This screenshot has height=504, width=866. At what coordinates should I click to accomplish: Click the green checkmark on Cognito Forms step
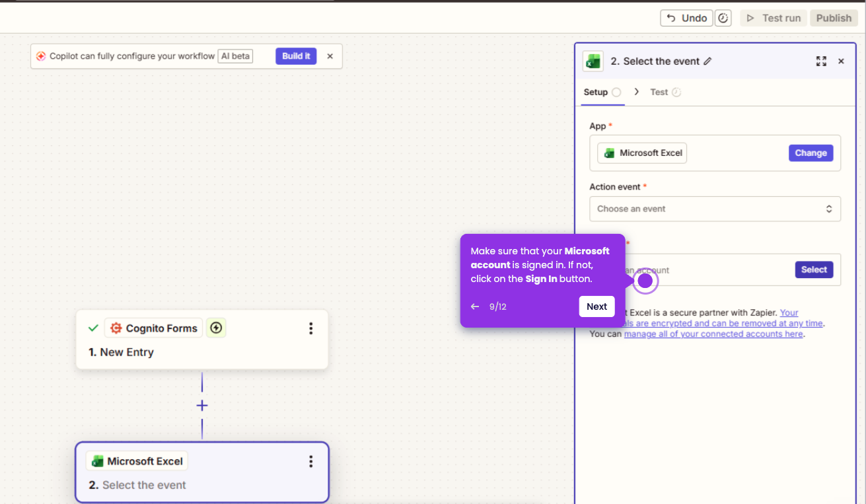click(x=93, y=328)
